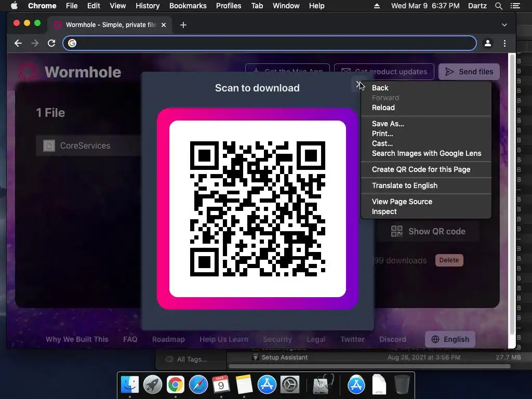Expand the tab search chevron
Viewport: 532px width, 399px height.
click(504, 25)
